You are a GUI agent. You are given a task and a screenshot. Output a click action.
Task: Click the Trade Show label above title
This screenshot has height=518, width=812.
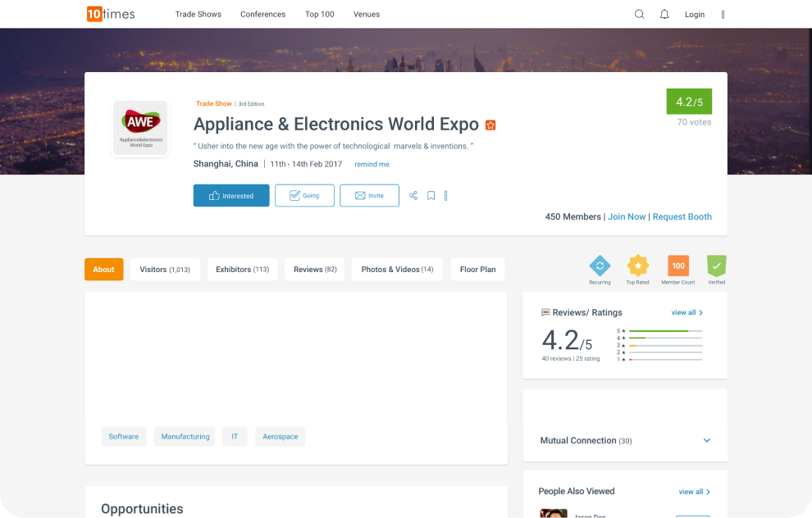214,103
